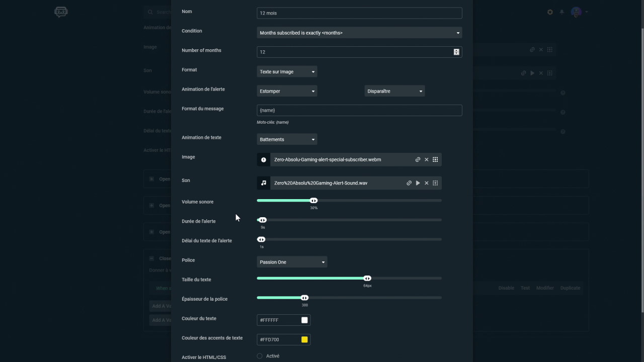Enable the HTML/CSS Activé radio button
Viewport: 644px width, 362px height.
(260, 356)
